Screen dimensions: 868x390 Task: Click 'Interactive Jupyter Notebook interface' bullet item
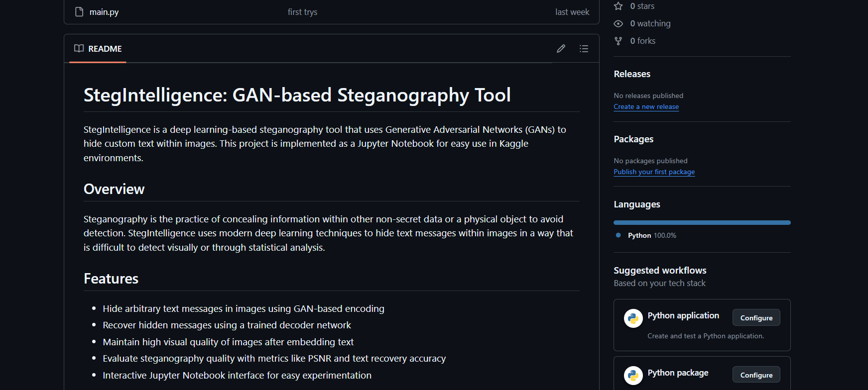tap(237, 375)
